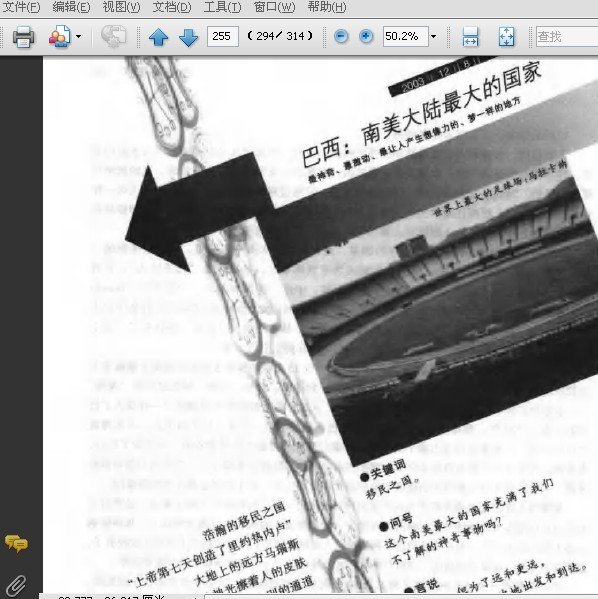Click the 查找 search field

(567, 37)
